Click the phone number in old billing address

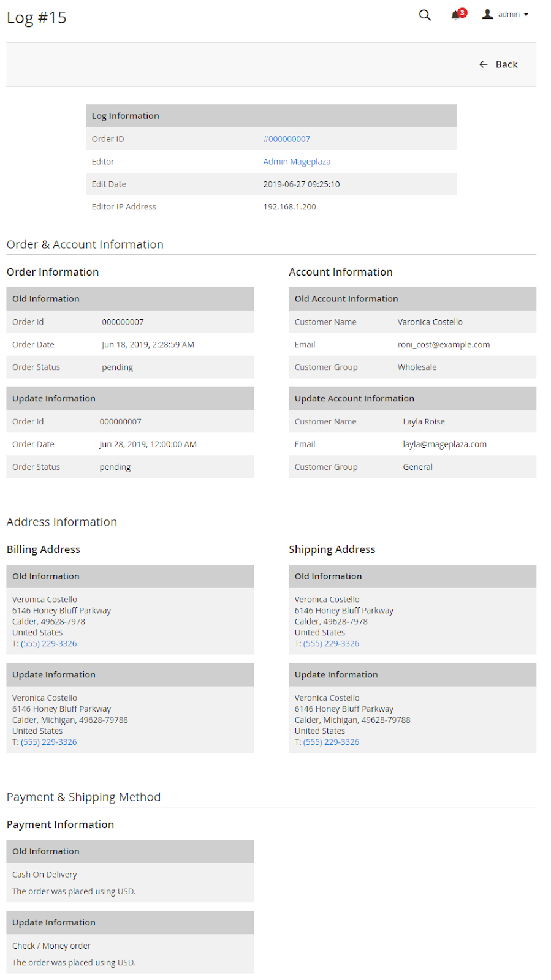coord(49,644)
